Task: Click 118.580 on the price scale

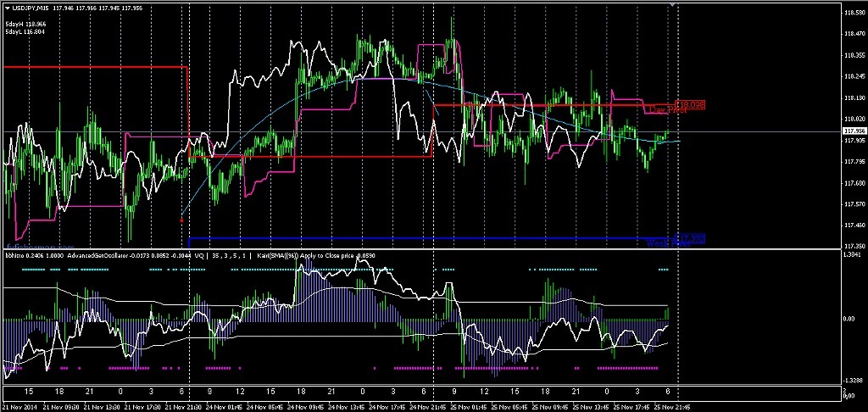Action: click(x=853, y=13)
